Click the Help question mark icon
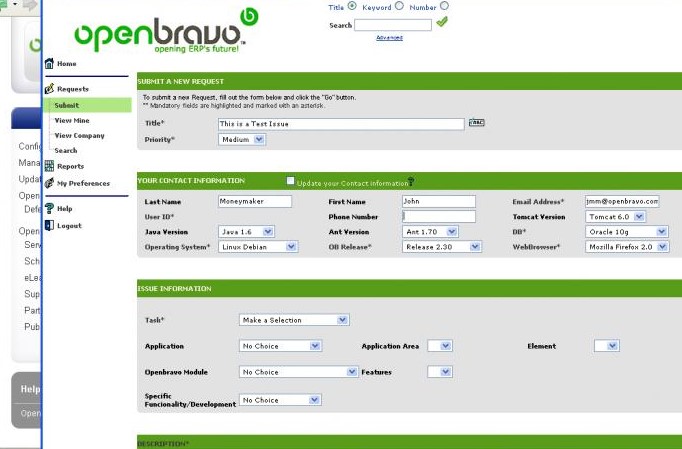This screenshot has height=449, width=682. 49,208
